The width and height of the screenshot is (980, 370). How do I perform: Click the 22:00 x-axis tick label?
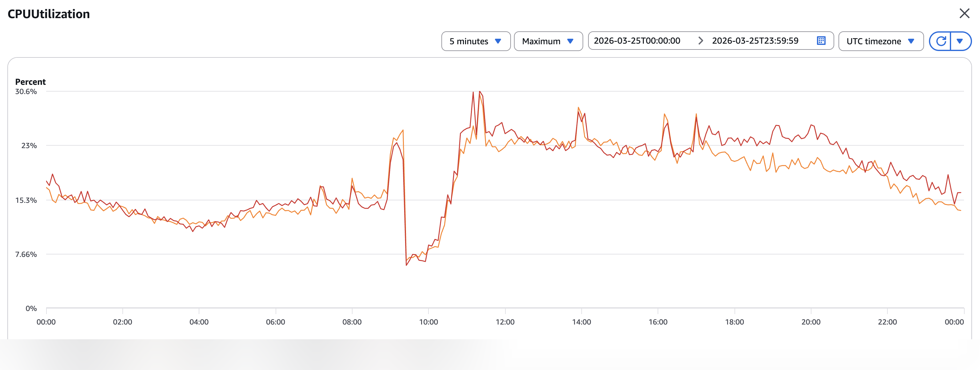pyautogui.click(x=887, y=322)
